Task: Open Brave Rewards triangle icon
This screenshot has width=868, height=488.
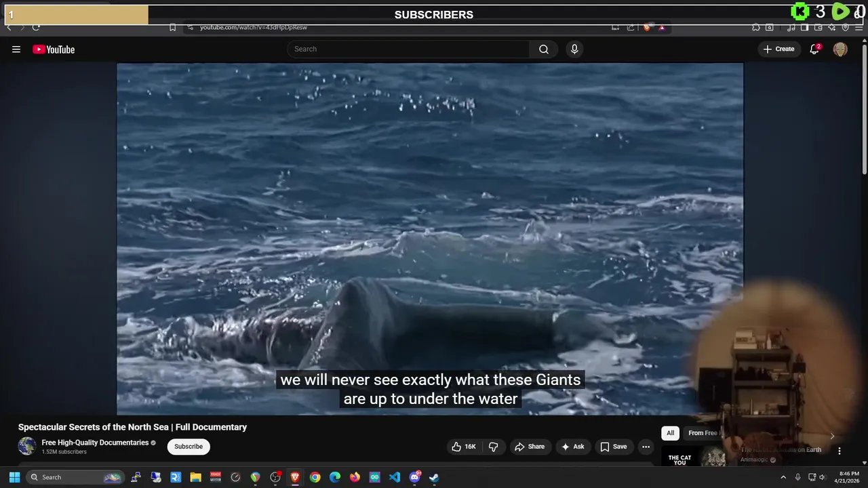Action: pyautogui.click(x=662, y=28)
